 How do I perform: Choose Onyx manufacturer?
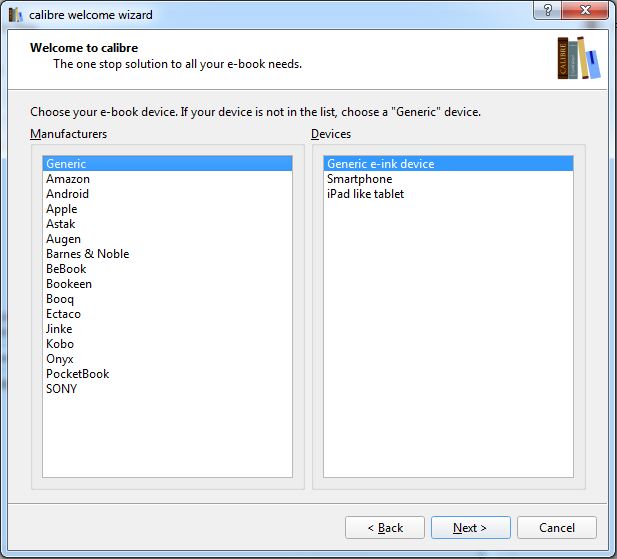(x=167, y=359)
